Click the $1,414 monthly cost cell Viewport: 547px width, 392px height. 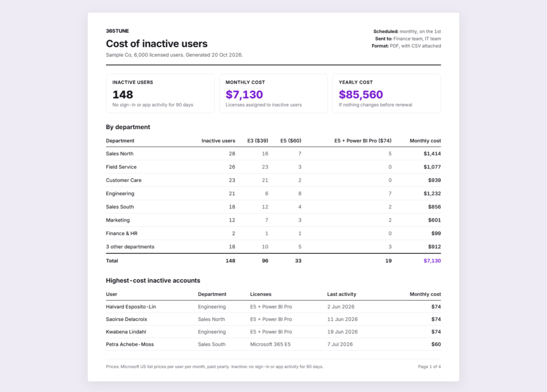click(x=432, y=154)
